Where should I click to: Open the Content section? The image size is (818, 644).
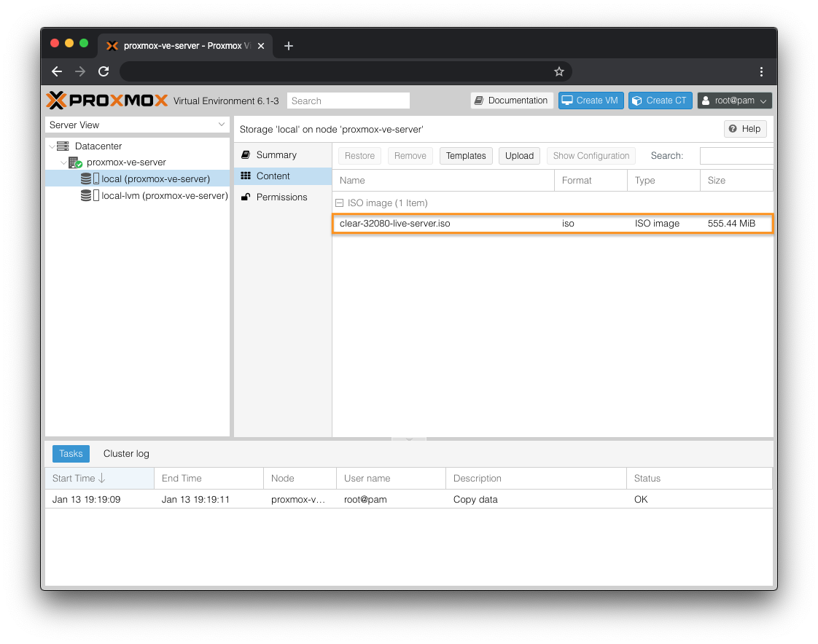coord(283,176)
